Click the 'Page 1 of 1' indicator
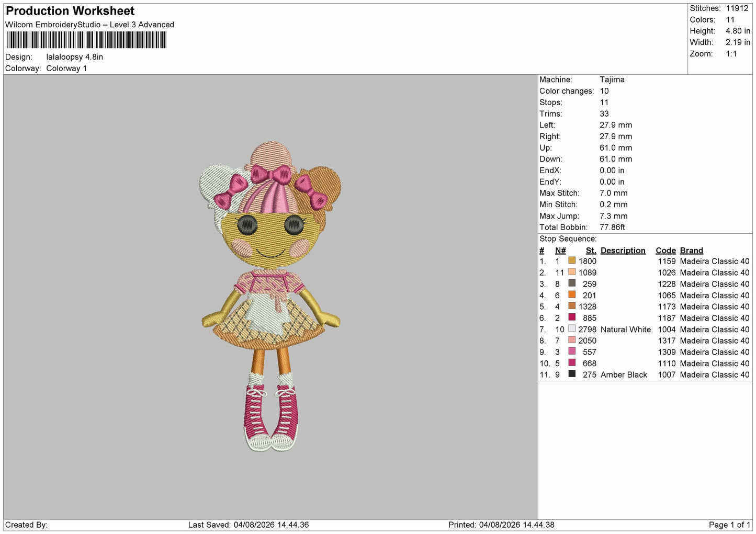 click(729, 525)
